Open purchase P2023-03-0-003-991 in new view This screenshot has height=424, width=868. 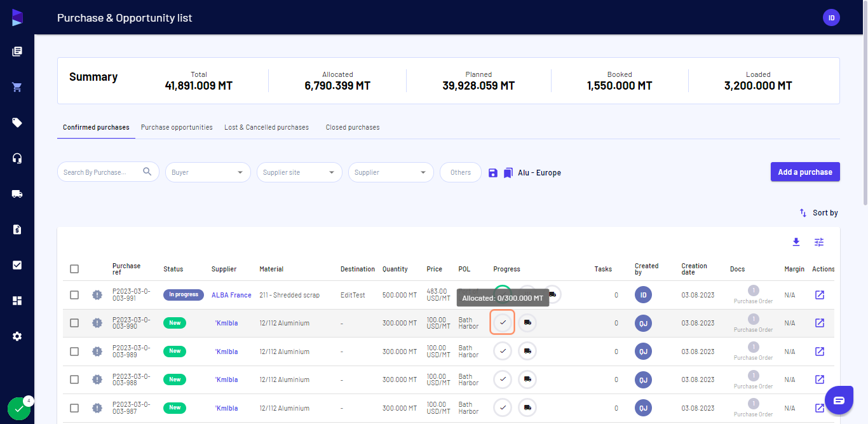pyautogui.click(x=820, y=295)
